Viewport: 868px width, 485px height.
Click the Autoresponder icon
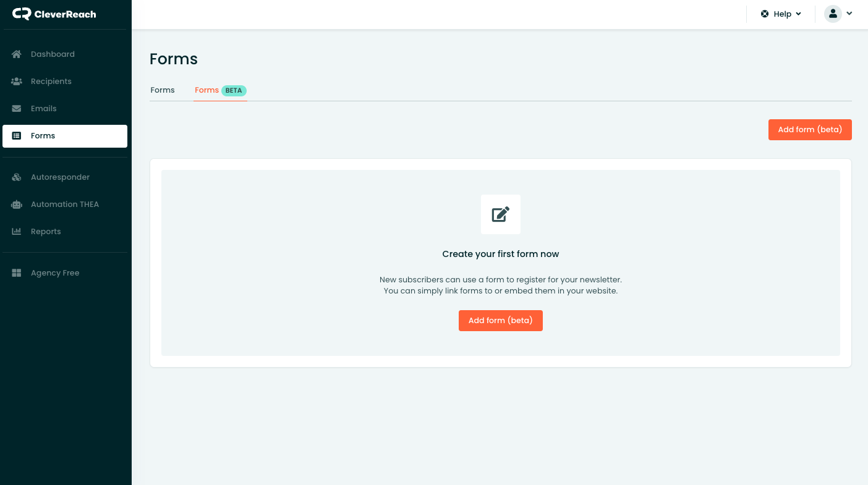tap(17, 177)
